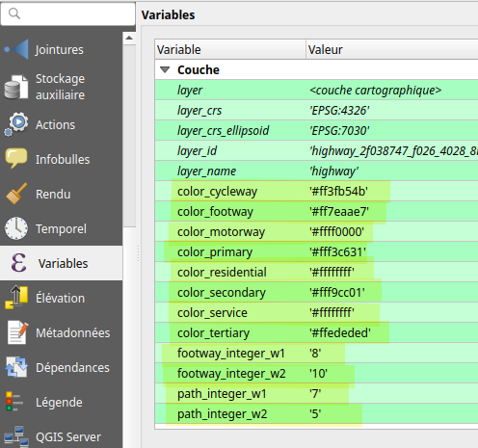Open the Métadonnées section label

[x=72, y=332]
